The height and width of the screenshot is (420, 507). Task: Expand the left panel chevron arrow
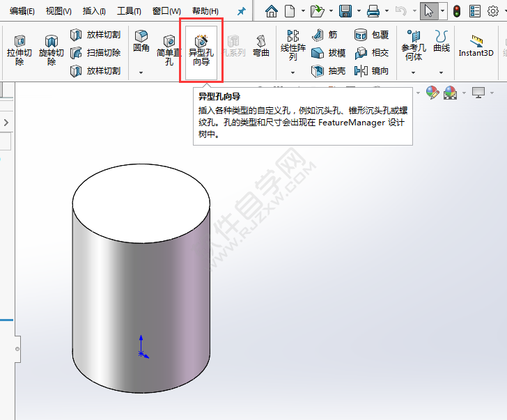click(6, 123)
